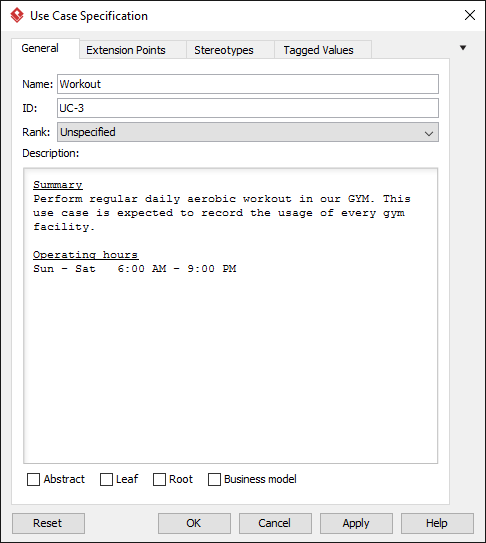Apply the specification changes
This screenshot has height=543, width=486.
[356, 523]
